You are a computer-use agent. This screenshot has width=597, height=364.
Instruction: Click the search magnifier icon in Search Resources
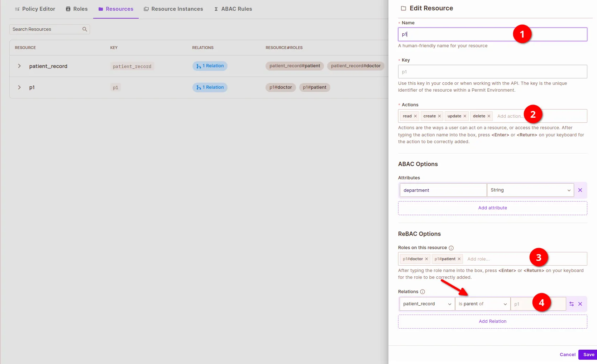tap(85, 29)
